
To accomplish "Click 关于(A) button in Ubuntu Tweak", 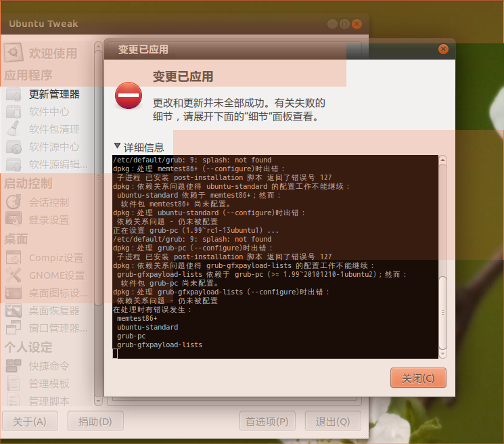I will click(x=30, y=421).
